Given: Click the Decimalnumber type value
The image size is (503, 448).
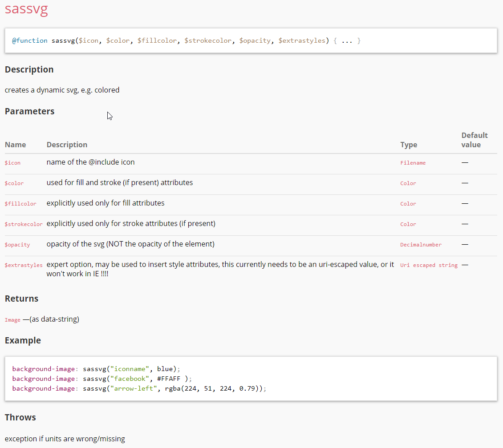Looking at the screenshot, I should 421,245.
